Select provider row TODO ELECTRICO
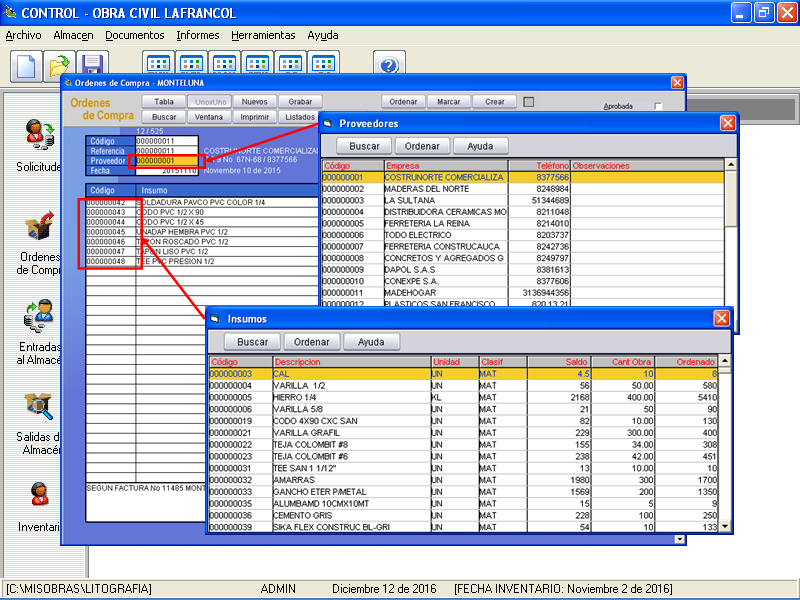 point(523,235)
